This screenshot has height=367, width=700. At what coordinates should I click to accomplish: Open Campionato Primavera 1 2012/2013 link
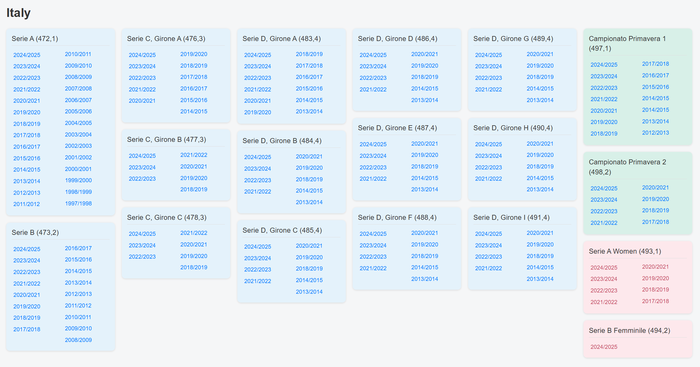655,133
